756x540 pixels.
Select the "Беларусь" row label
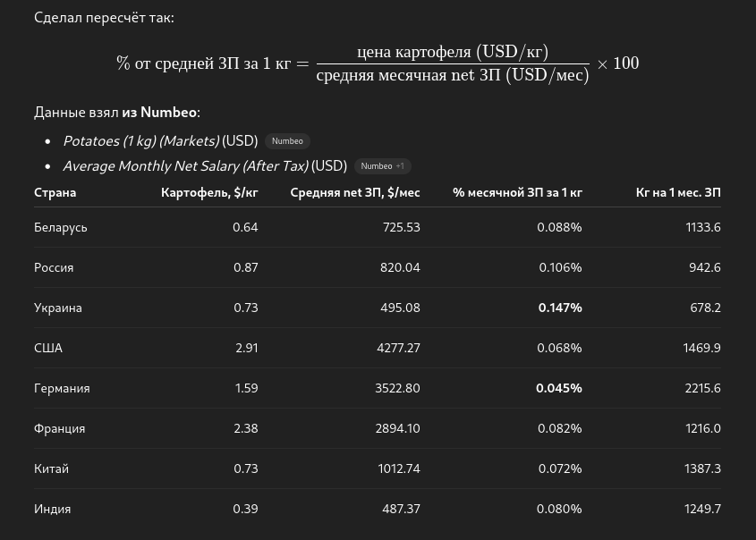click(61, 227)
